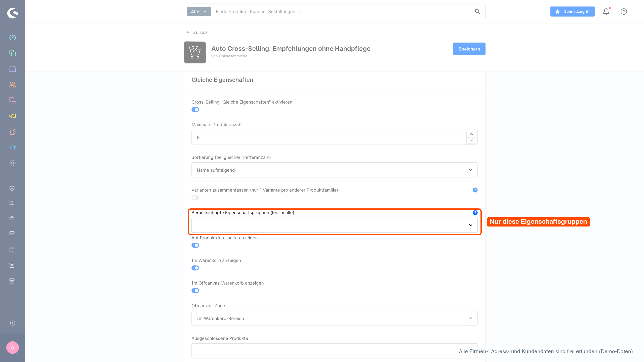This screenshot has height=362, width=644.
Task: Open the Content icon in sidebar
Action: point(13,100)
